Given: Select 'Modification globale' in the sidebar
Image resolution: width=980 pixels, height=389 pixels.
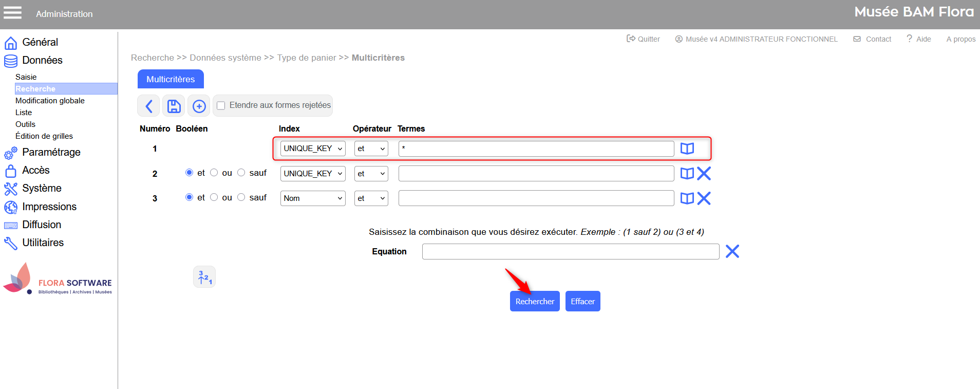Looking at the screenshot, I should point(50,101).
